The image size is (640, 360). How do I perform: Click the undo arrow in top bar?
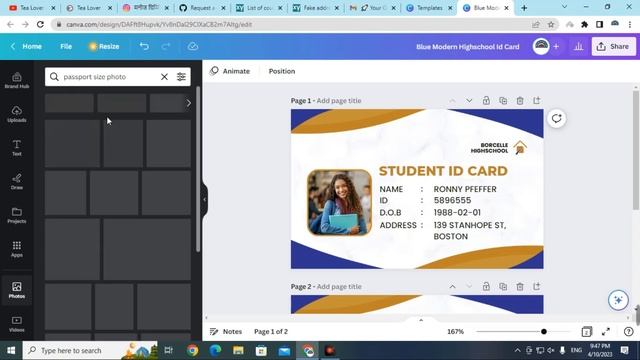pos(144,47)
